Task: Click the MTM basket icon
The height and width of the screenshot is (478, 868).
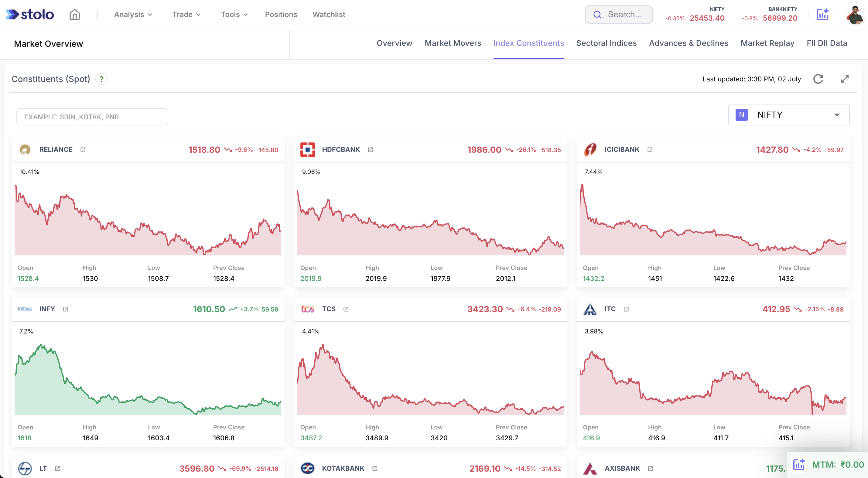Action: coord(799,465)
